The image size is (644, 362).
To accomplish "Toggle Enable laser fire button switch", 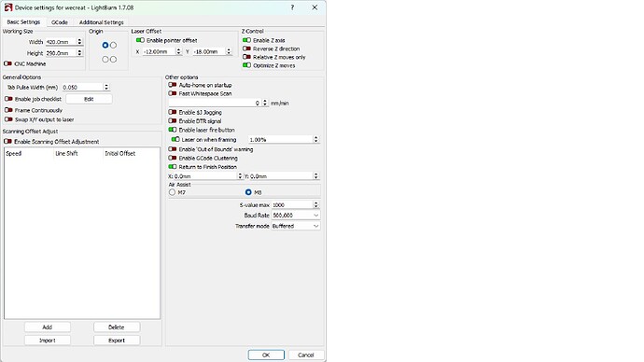I will pos(173,130).
